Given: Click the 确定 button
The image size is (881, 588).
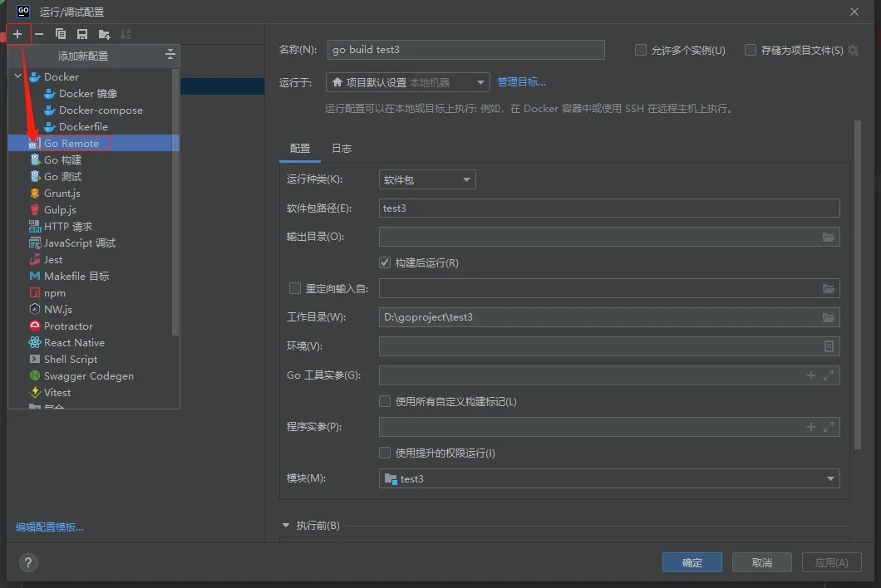Looking at the screenshot, I should point(692,562).
